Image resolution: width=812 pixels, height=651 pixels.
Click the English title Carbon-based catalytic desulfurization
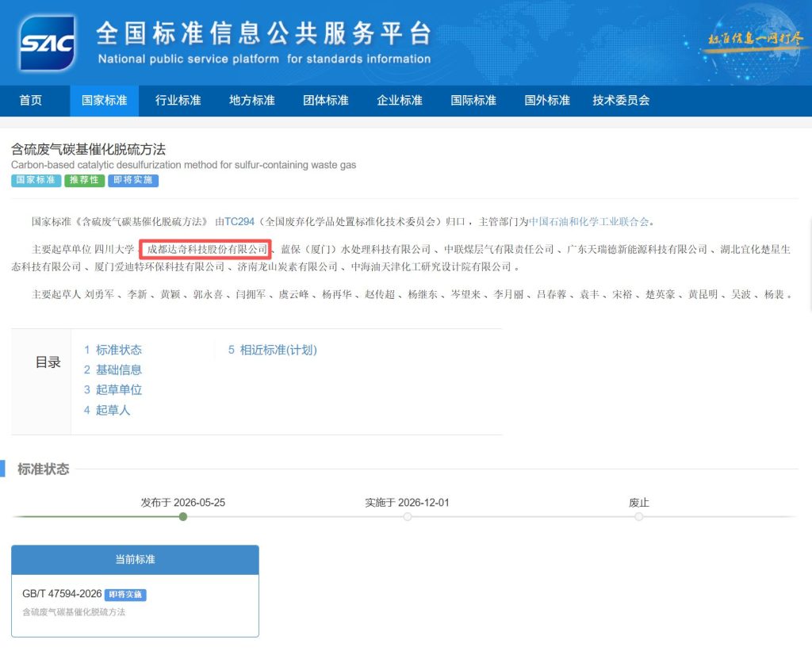pyautogui.click(x=183, y=165)
